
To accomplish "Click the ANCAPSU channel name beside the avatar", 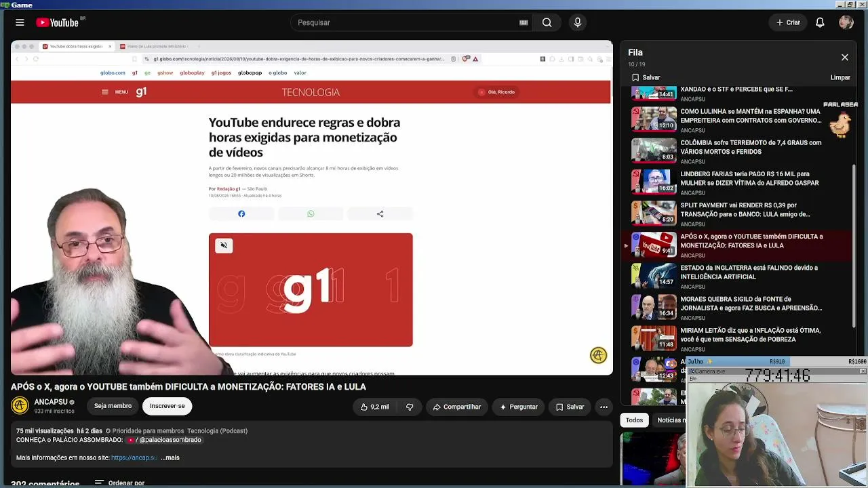I will point(51,402).
